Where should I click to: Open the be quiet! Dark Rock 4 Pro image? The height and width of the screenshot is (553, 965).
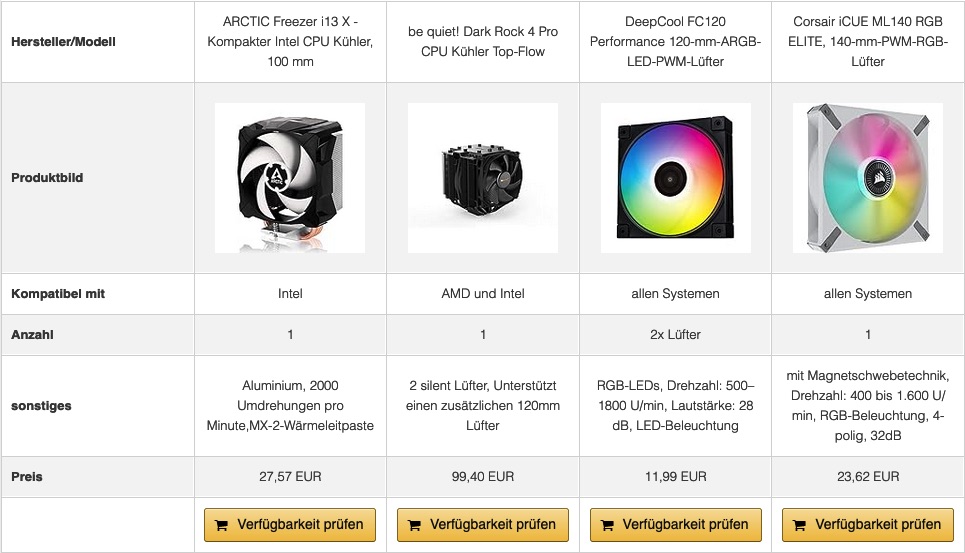tap(483, 177)
